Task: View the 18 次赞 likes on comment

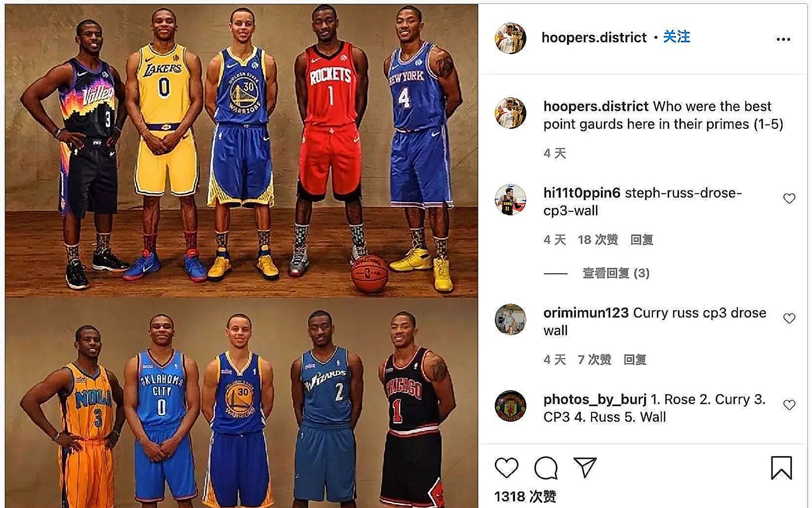Action: pos(598,240)
